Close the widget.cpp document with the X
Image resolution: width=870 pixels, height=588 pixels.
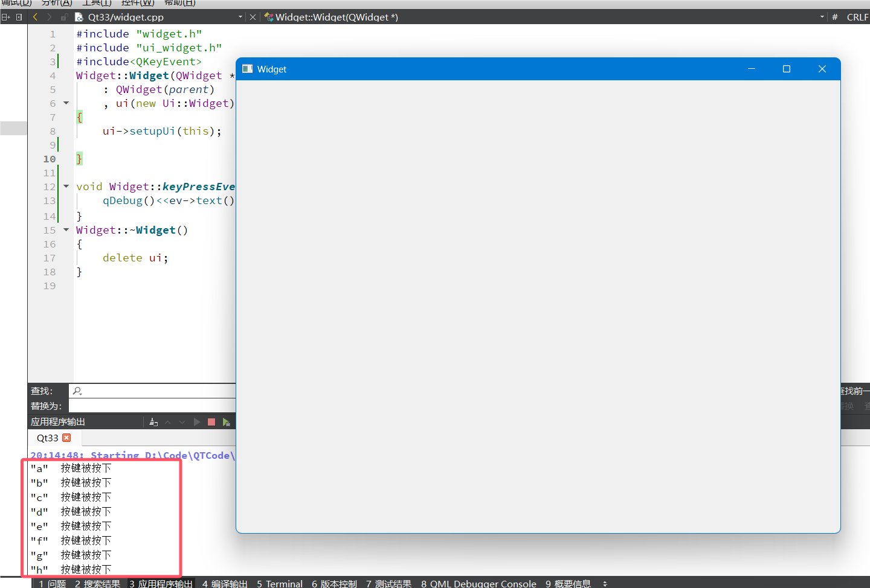(253, 17)
